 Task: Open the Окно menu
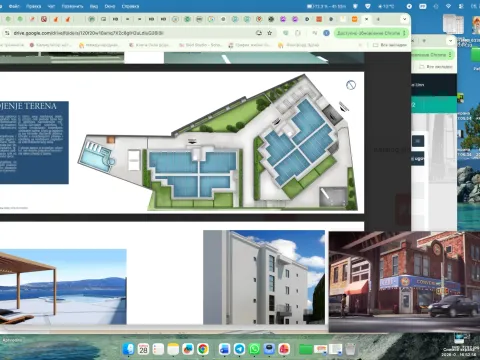110,6
